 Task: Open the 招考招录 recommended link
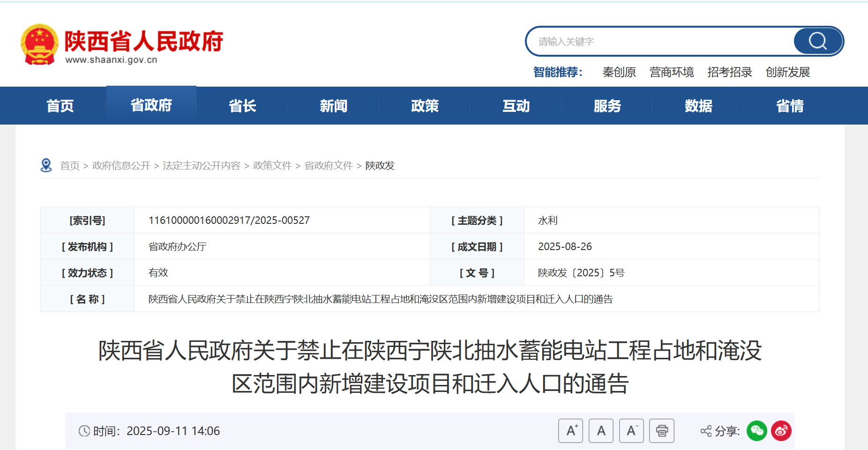coord(730,72)
